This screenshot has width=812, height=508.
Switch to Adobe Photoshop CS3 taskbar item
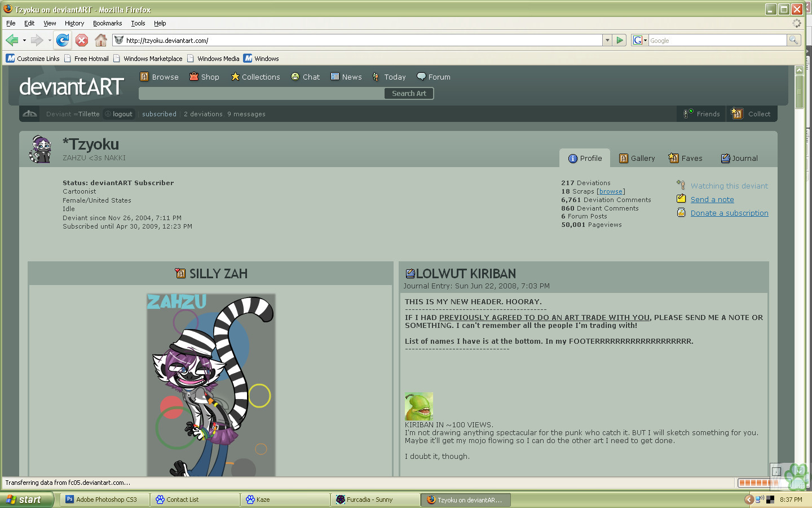[x=105, y=500]
